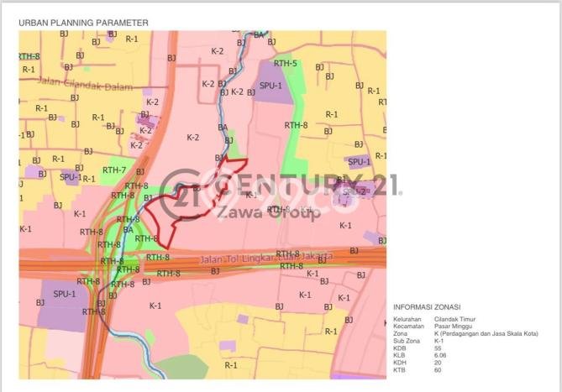Viewport: 562px width, 392px height.
Task: Click the Pasar Minggu value
Action: pos(453,327)
